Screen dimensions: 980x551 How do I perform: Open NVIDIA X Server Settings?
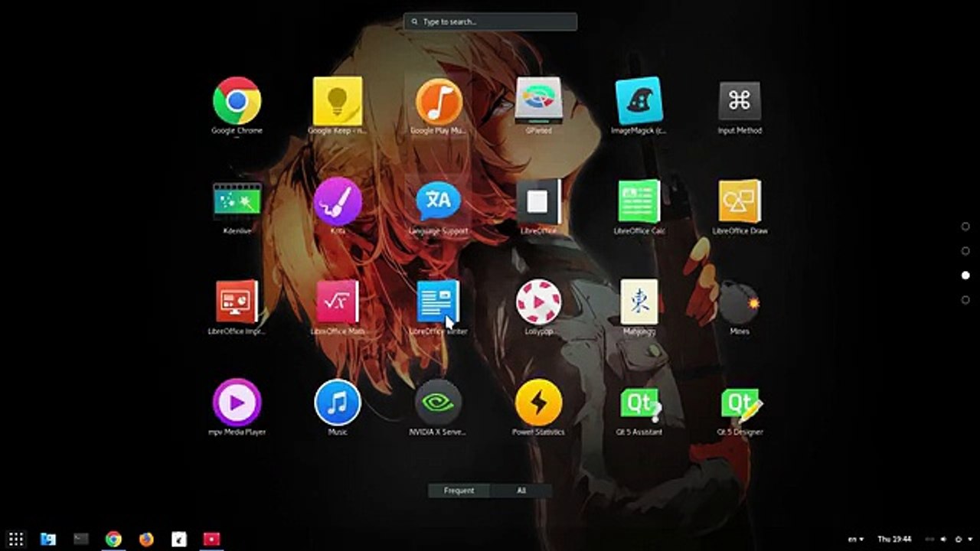point(439,402)
